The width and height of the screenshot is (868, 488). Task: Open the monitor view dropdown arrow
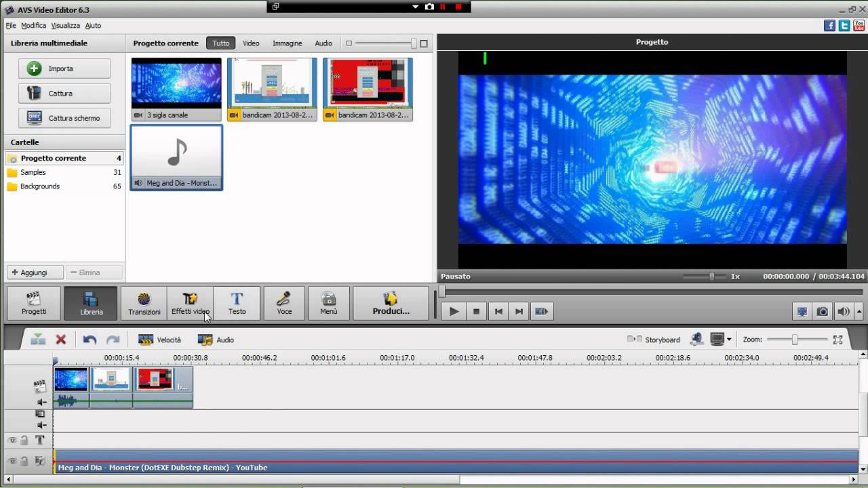[730, 340]
